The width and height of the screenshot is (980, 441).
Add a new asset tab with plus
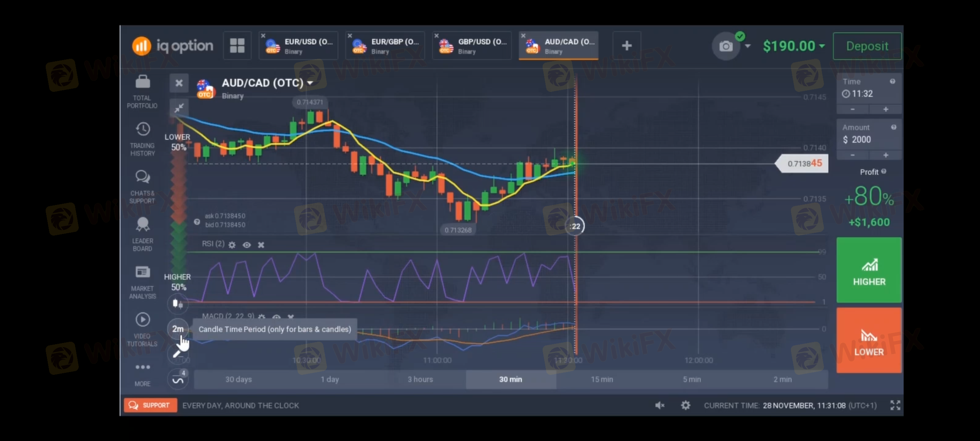pos(627,46)
